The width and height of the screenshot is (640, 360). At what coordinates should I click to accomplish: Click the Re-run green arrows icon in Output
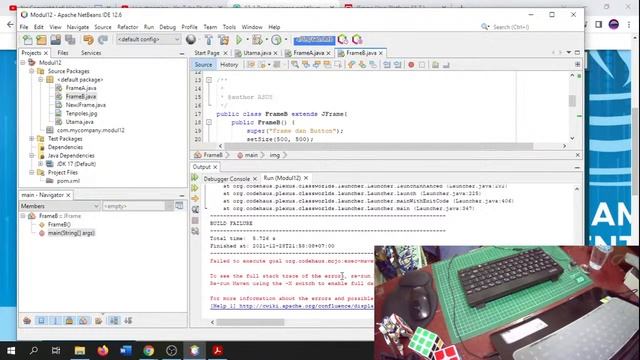[x=195, y=178]
